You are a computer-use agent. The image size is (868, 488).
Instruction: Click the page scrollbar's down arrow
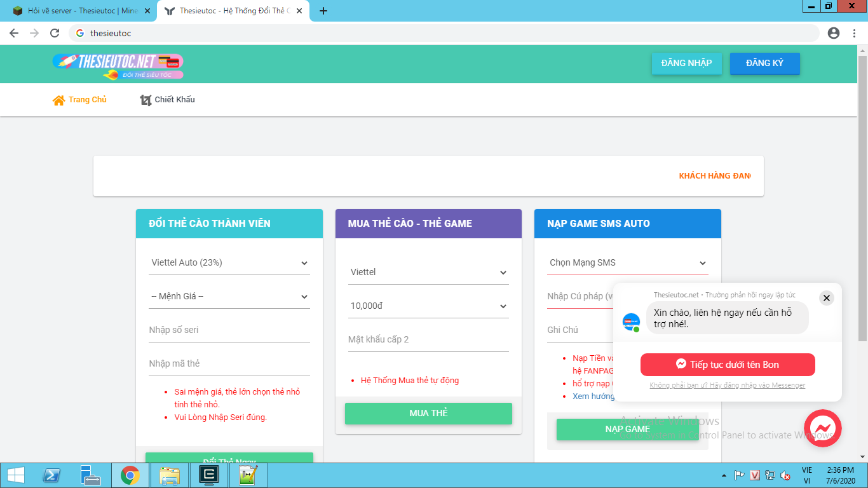862,457
